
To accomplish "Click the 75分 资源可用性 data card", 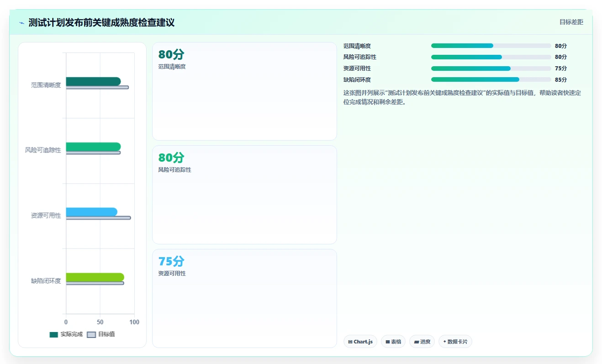I will tap(244, 298).
